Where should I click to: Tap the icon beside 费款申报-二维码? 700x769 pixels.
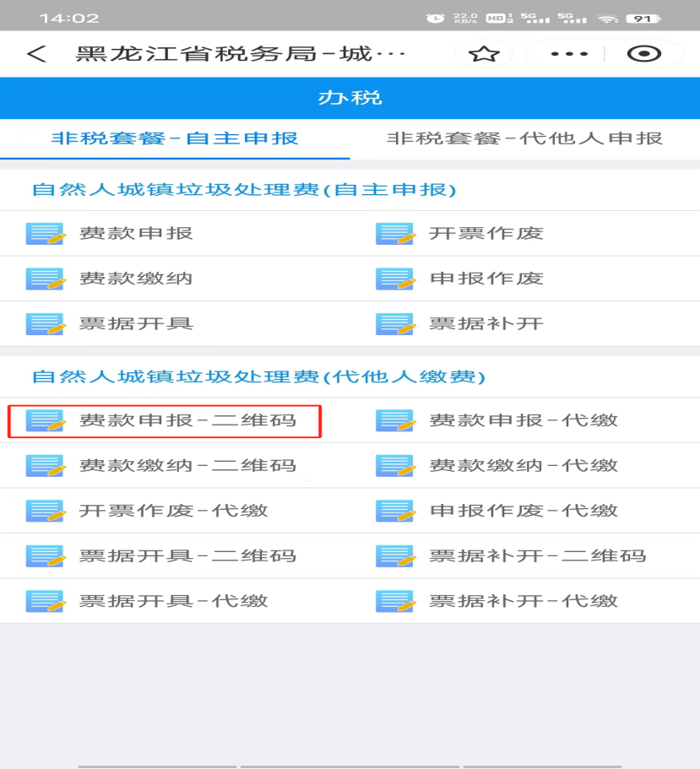coord(46,420)
